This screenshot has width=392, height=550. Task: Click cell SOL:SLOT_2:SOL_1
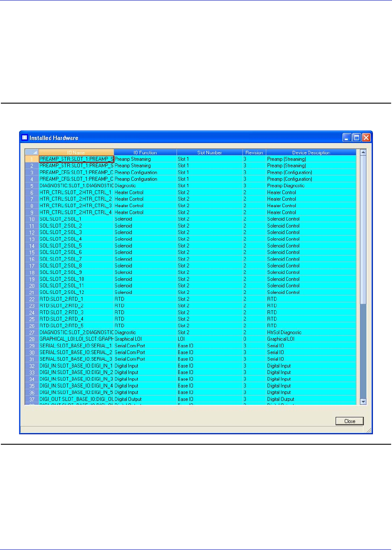coord(76,219)
